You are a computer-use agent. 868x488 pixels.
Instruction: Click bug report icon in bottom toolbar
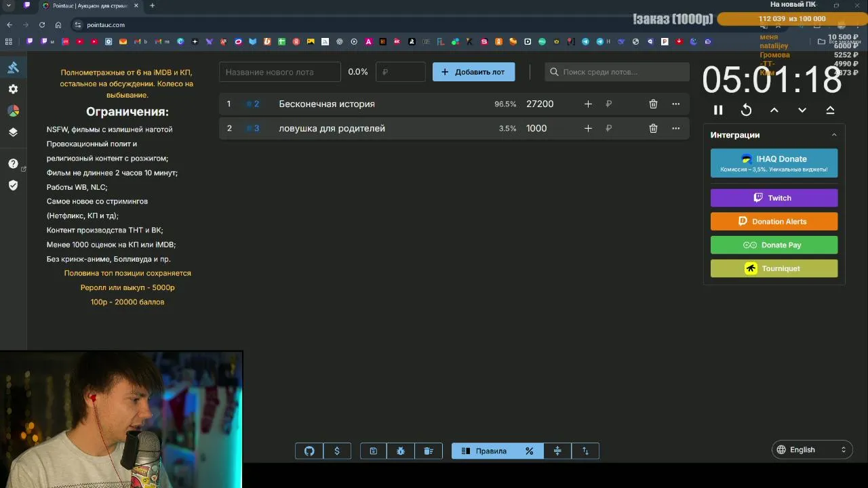[401, 451]
